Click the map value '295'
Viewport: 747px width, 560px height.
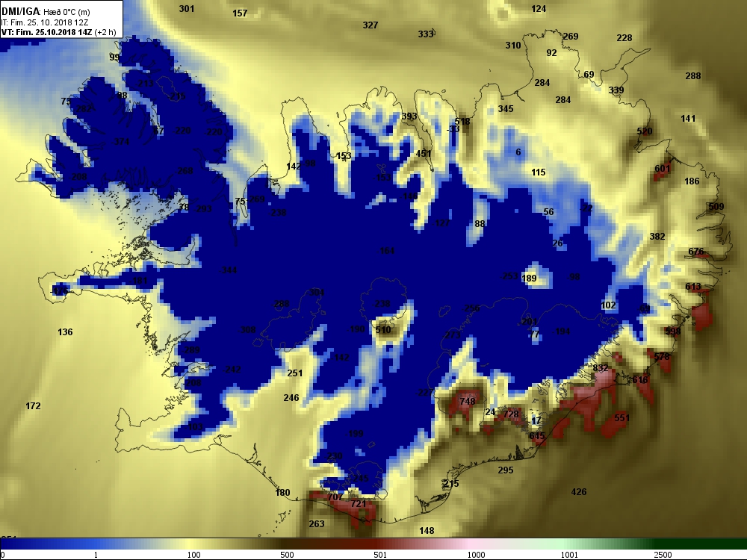pos(506,470)
